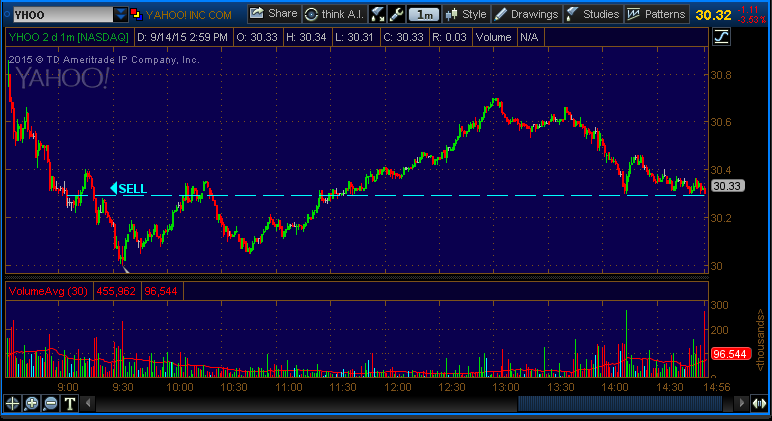772x421 pixels.
Task: Click the zoom out magnifier icon
Action: (51, 403)
